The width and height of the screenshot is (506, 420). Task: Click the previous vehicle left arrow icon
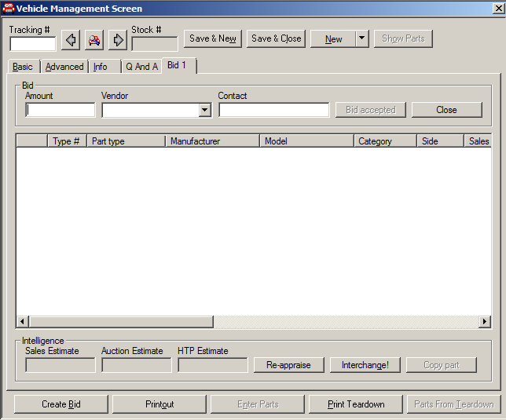71,39
